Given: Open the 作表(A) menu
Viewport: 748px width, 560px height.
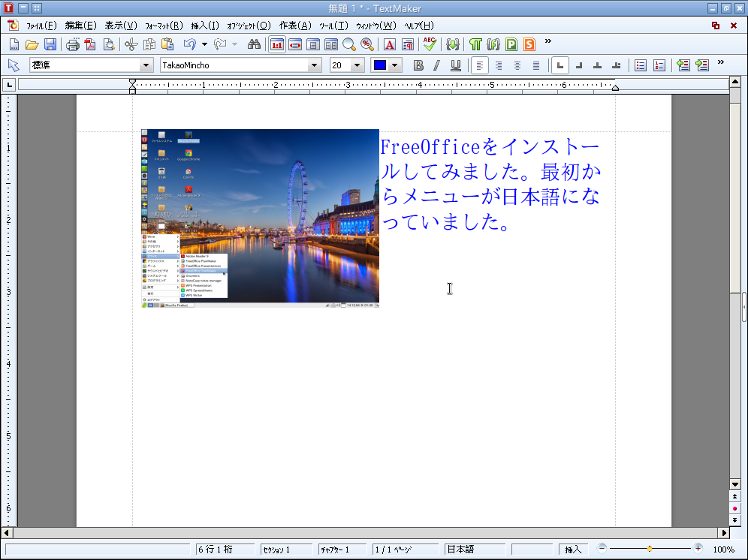Looking at the screenshot, I should pos(295,26).
